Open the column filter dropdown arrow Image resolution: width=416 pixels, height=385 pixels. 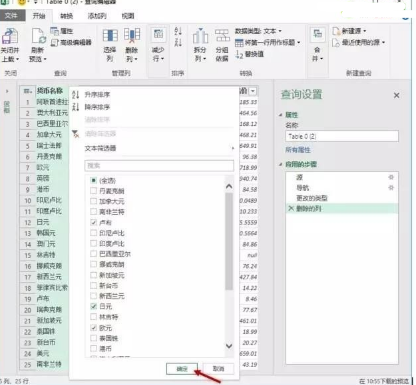[253, 91]
